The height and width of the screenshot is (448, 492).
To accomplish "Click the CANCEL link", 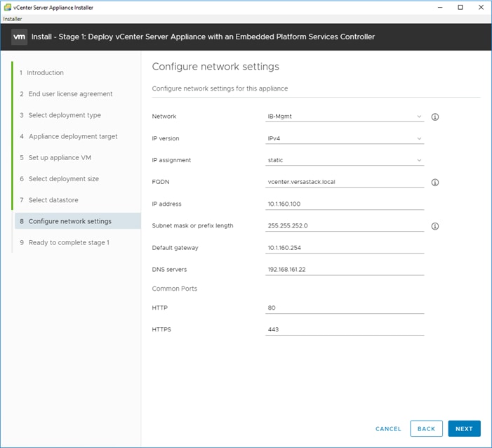I will point(388,429).
